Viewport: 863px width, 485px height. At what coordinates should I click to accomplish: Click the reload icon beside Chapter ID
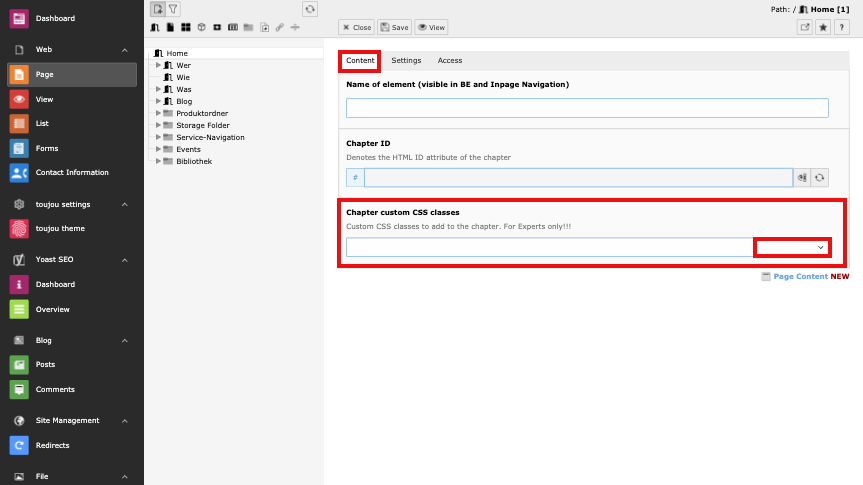click(x=820, y=177)
